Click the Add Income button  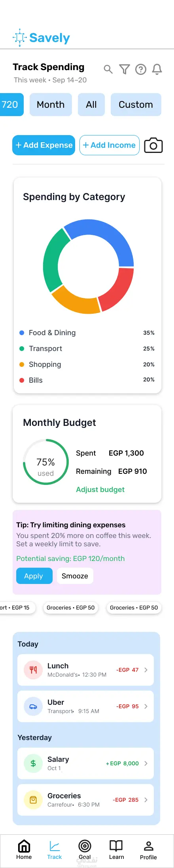click(x=110, y=145)
